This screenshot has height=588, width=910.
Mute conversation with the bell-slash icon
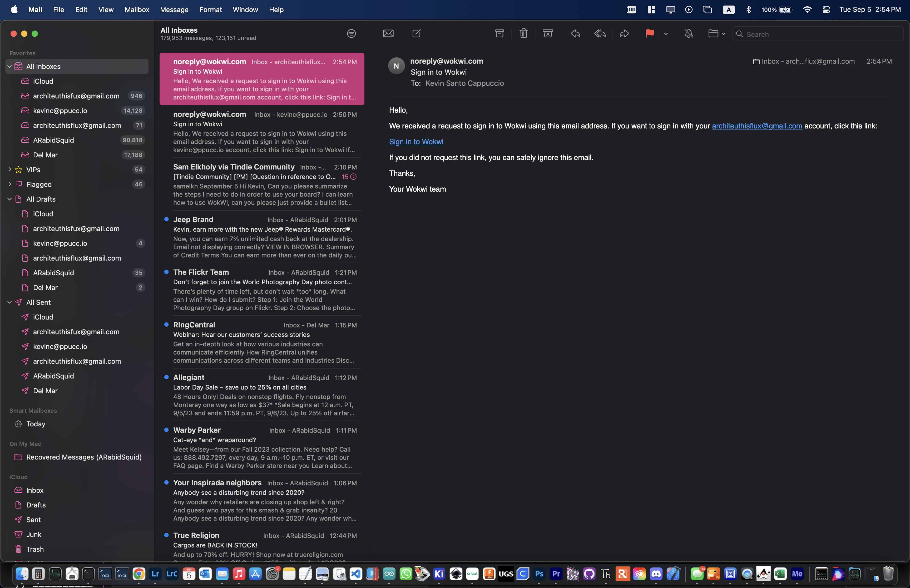click(689, 34)
